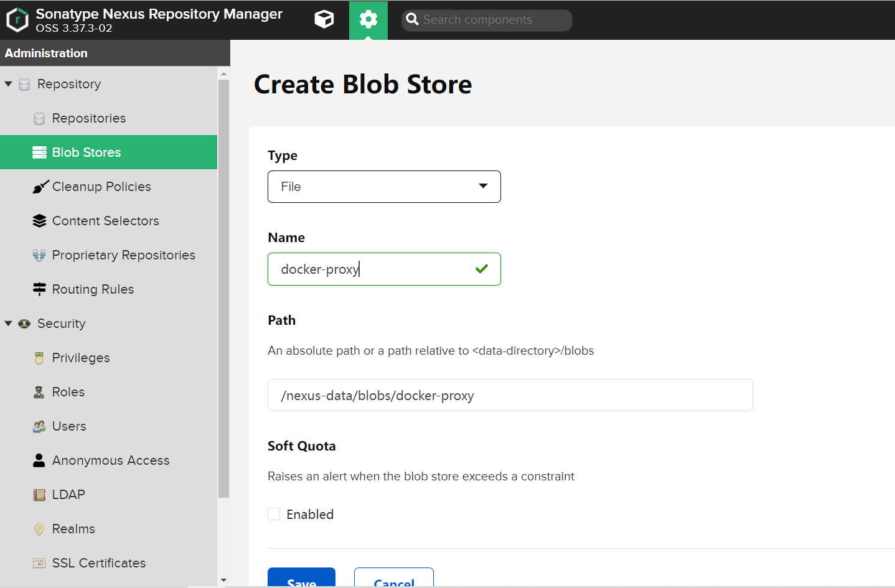This screenshot has height=588, width=895.
Task: Collapse the Security tree section
Action: pyautogui.click(x=9, y=324)
